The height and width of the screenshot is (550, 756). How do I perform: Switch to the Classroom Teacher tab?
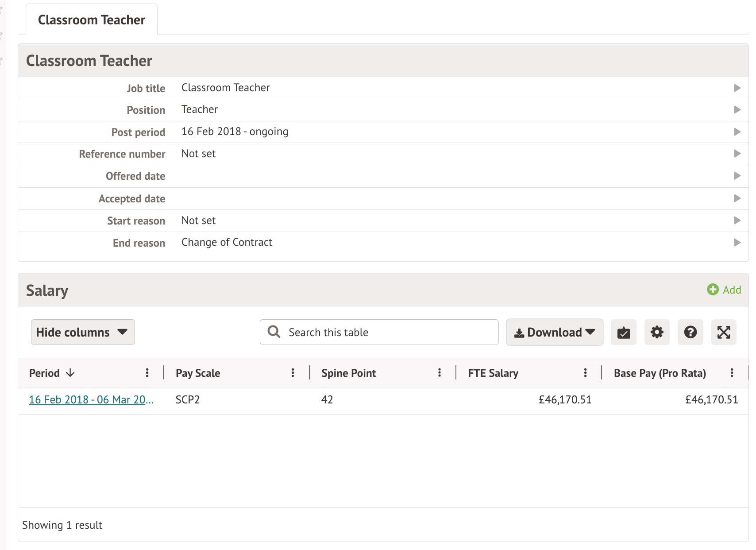click(x=92, y=20)
